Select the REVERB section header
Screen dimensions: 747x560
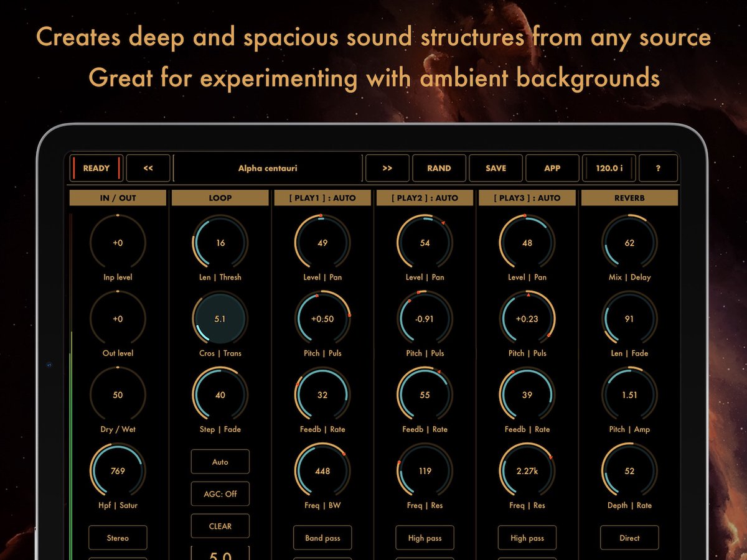629,197
